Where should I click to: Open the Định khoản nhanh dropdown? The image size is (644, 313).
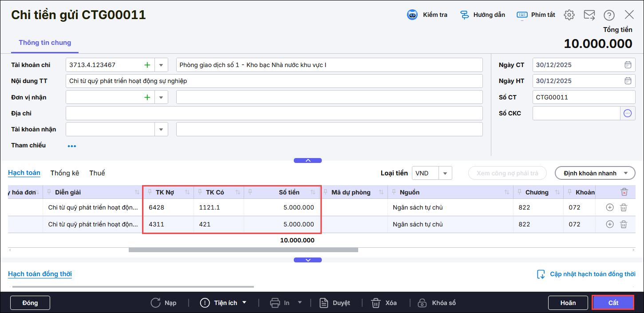(595, 173)
